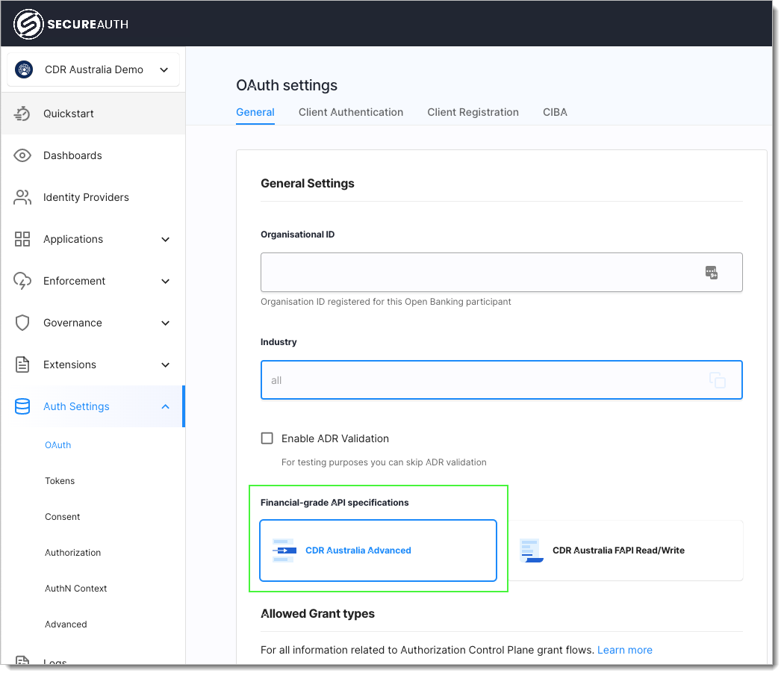Click the copy icon in Industry field
The image size is (784, 676).
[717, 380]
